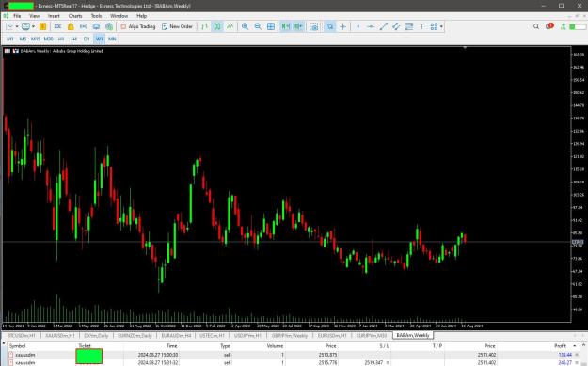
Task: Draw an equidistant channel
Action: tap(396, 26)
